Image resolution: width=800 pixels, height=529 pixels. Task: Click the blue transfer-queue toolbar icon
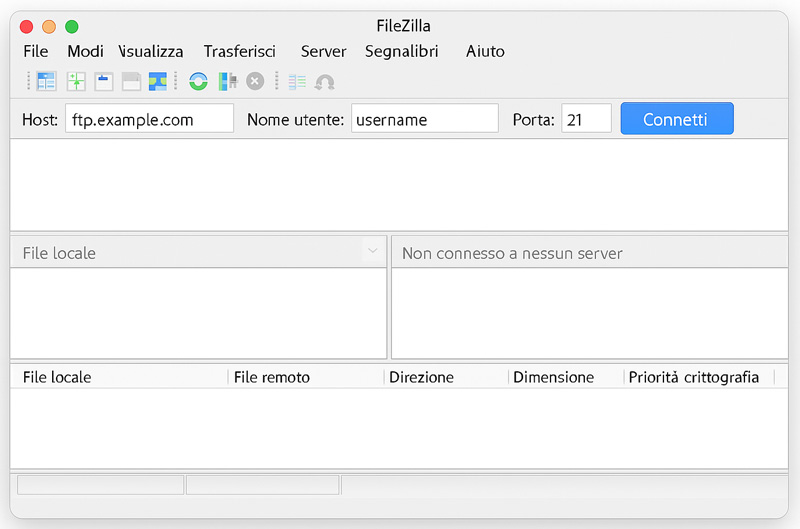click(x=158, y=81)
